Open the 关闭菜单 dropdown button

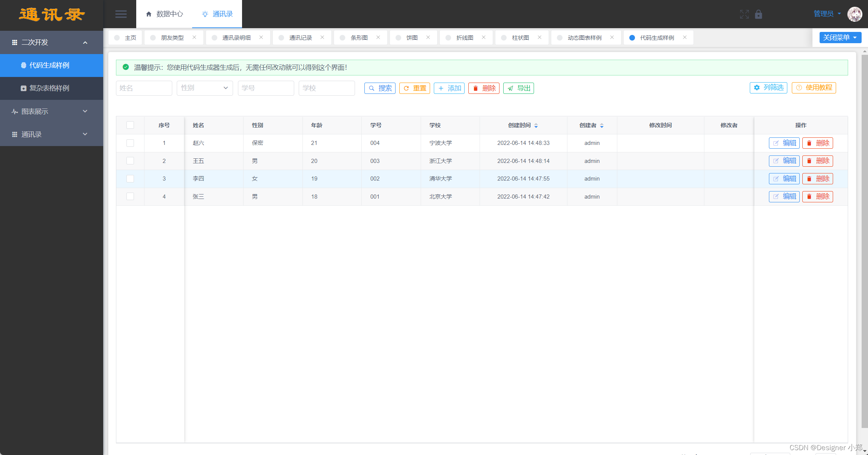[x=840, y=38]
